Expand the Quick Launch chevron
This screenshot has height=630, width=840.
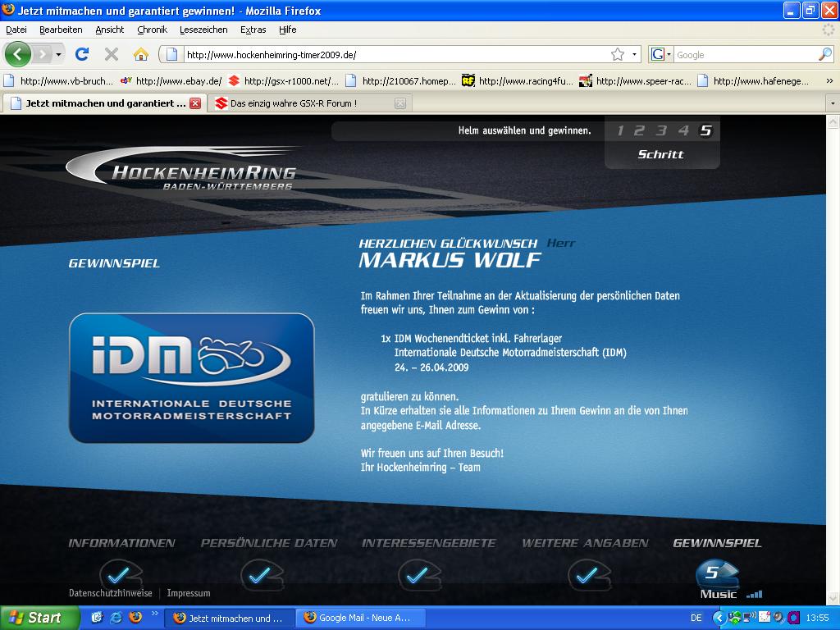point(155,614)
